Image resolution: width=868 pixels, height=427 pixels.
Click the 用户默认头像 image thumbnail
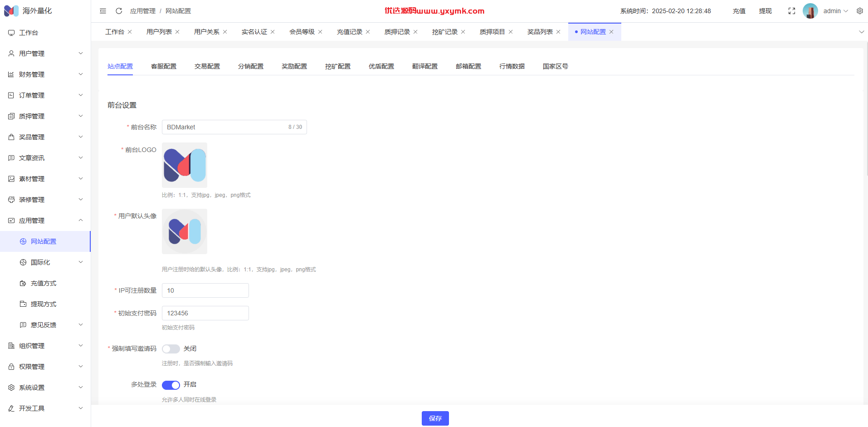(x=185, y=231)
